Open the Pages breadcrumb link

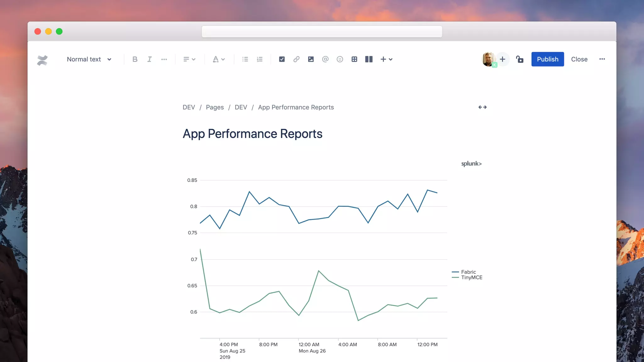[x=215, y=107]
